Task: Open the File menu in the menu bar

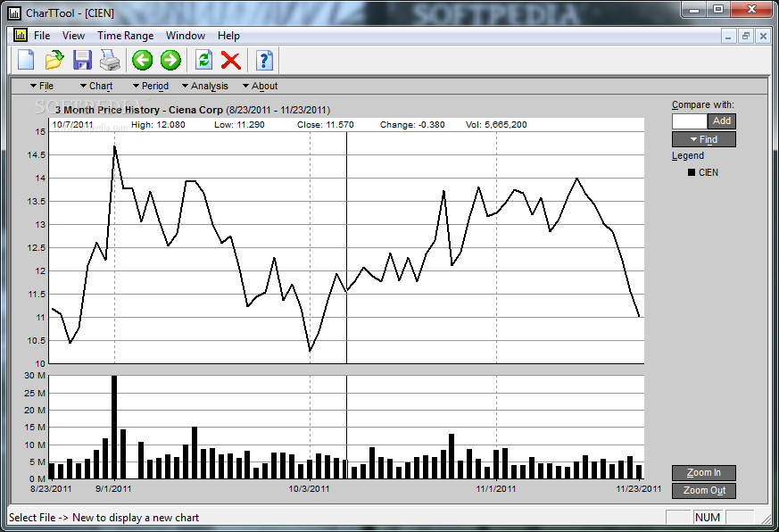Action: pos(42,36)
